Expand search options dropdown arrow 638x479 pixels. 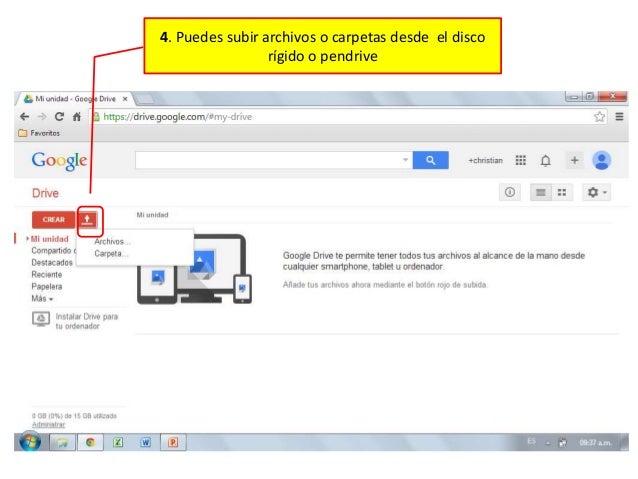(x=405, y=160)
